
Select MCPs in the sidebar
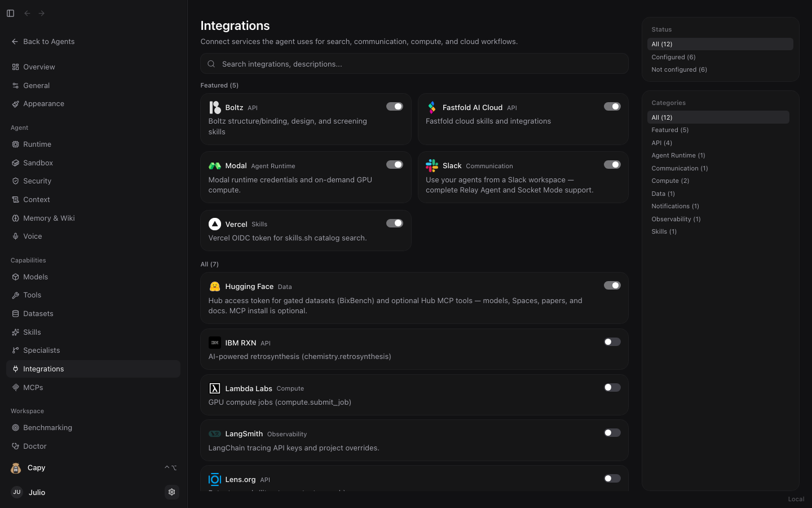click(93, 388)
